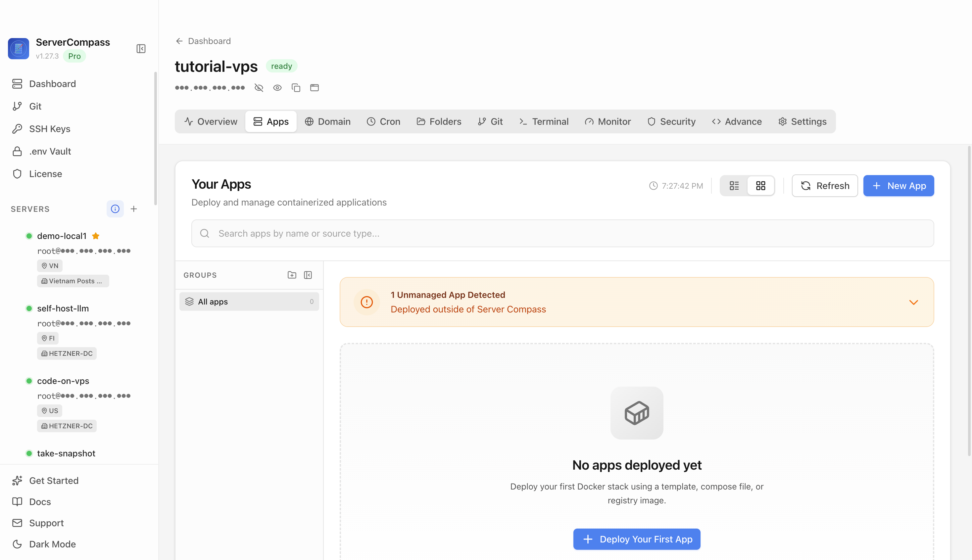The width and height of the screenshot is (972, 560).
Task: Click the Refresh button
Action: (x=825, y=186)
